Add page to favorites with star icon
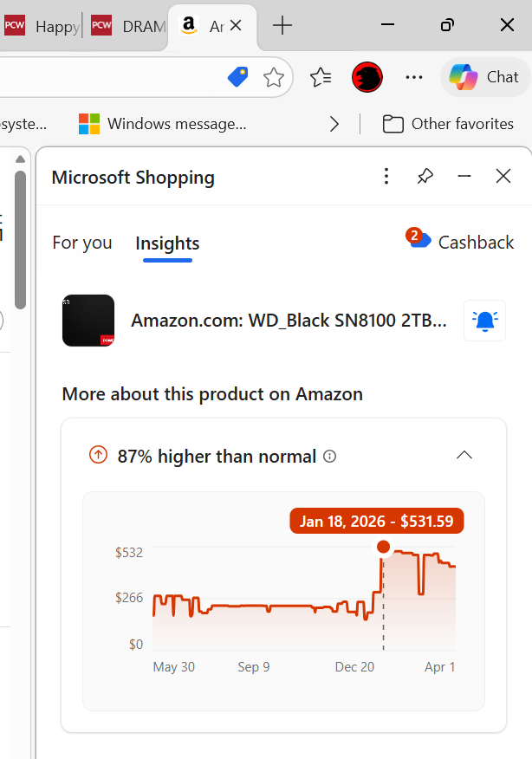 click(x=274, y=78)
